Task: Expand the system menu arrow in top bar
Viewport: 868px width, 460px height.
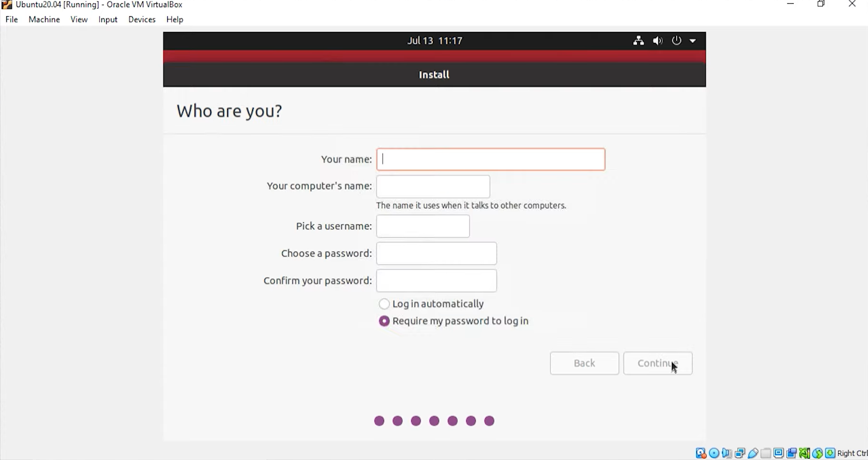Action: (x=693, y=41)
